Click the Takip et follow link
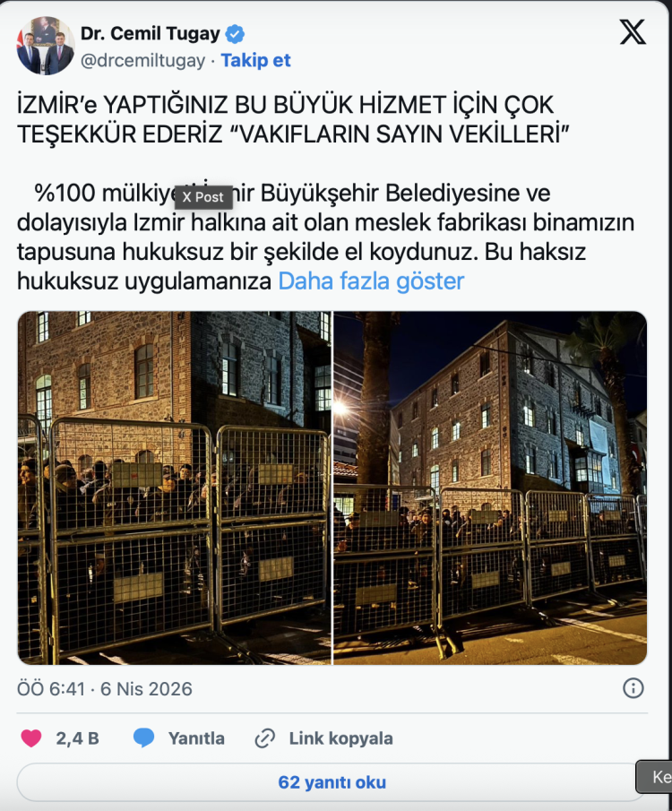 click(x=255, y=61)
